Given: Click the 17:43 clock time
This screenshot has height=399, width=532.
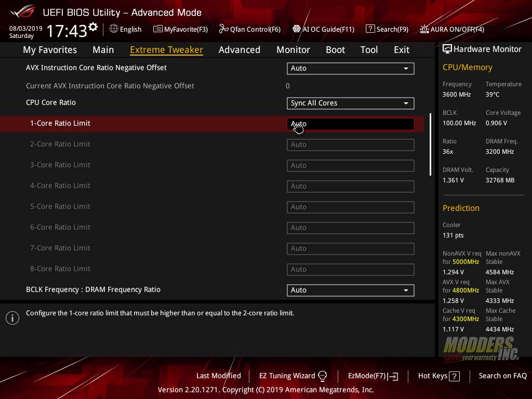Looking at the screenshot, I should (x=67, y=31).
